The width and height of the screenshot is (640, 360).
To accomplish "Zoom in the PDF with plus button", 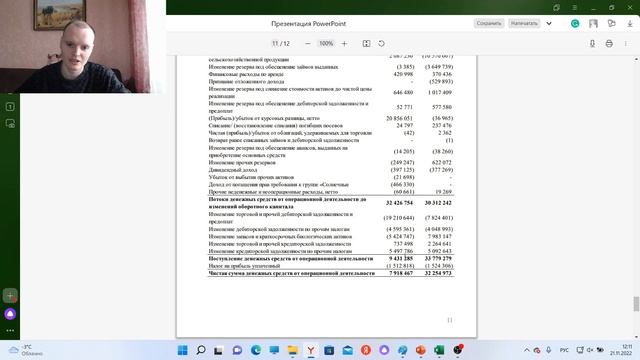I will [344, 44].
